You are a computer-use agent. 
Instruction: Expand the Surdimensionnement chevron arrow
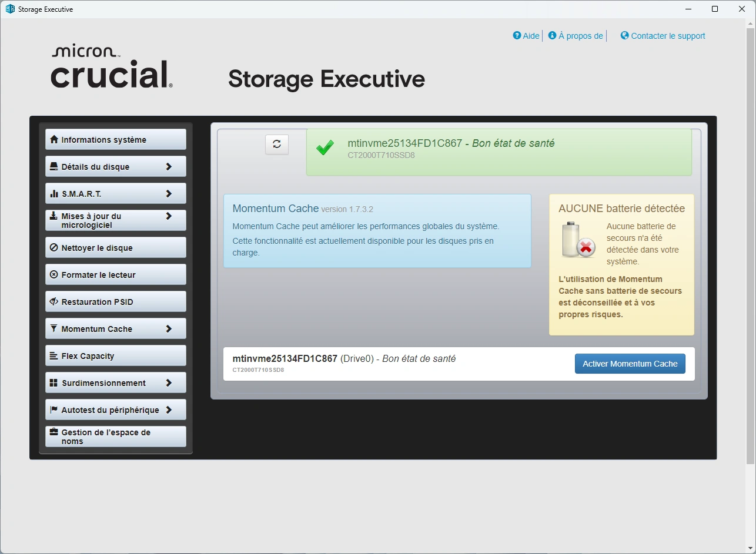(169, 383)
